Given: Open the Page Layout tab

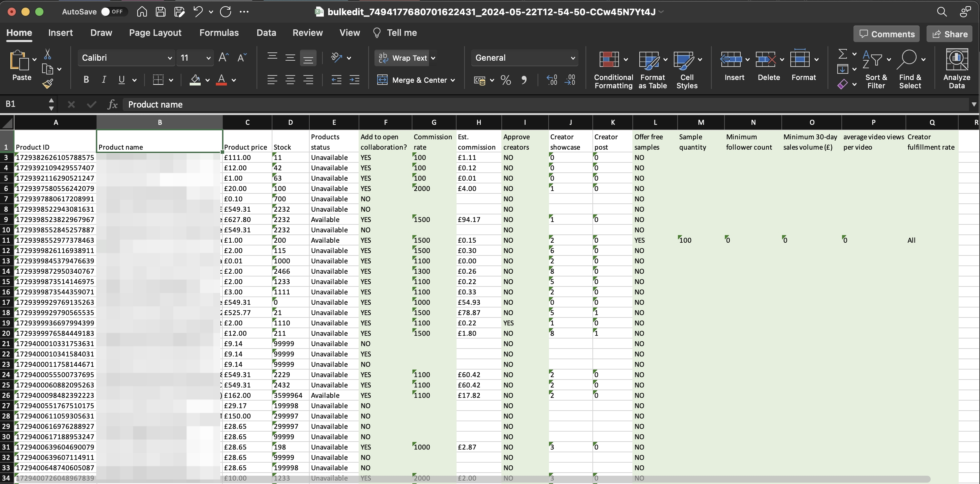Looking at the screenshot, I should 155,33.
